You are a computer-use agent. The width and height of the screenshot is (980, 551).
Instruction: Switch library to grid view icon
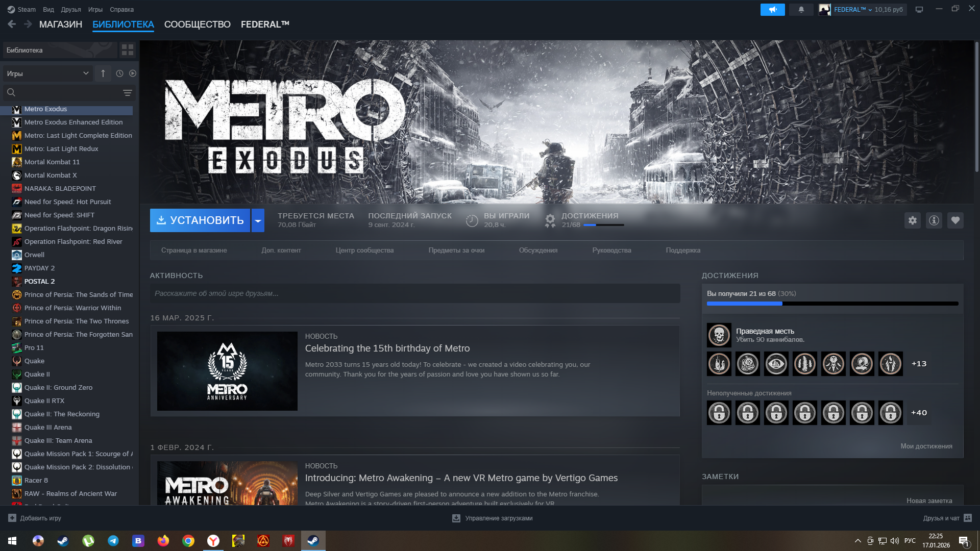click(x=127, y=50)
